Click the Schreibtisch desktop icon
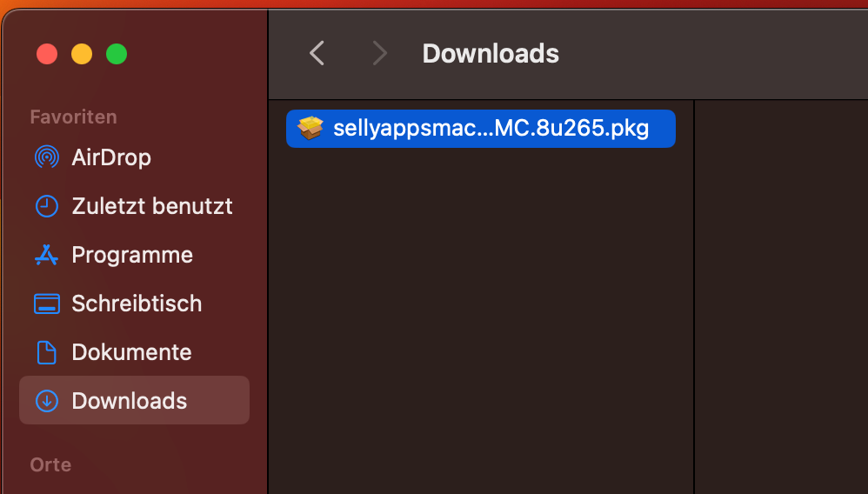 (x=45, y=304)
